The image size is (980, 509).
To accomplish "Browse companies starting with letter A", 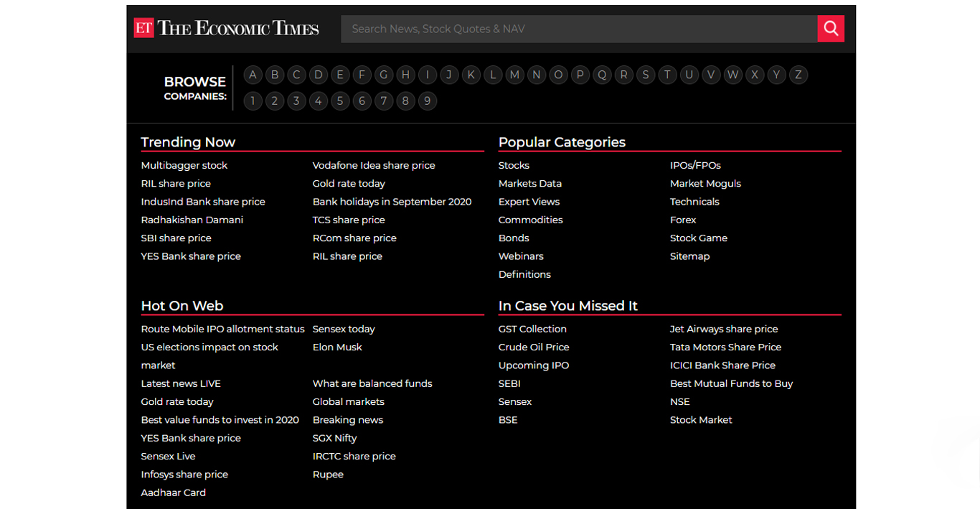I will (x=253, y=75).
